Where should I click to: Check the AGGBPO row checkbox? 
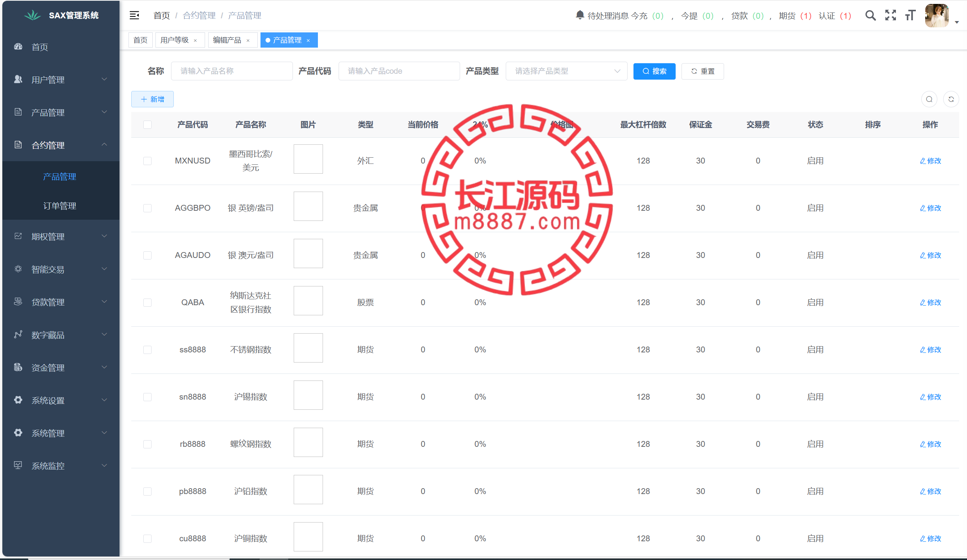point(147,208)
